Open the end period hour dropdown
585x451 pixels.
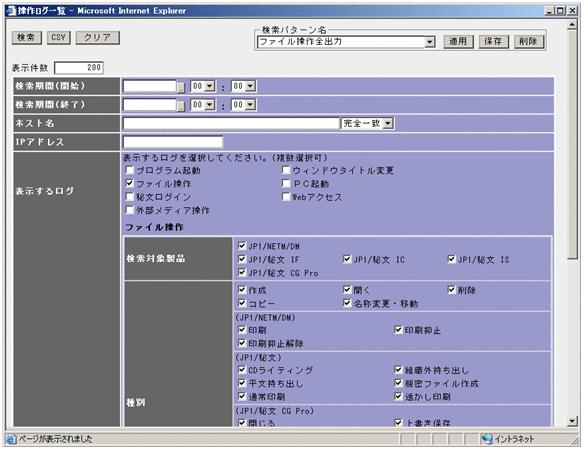[210, 105]
